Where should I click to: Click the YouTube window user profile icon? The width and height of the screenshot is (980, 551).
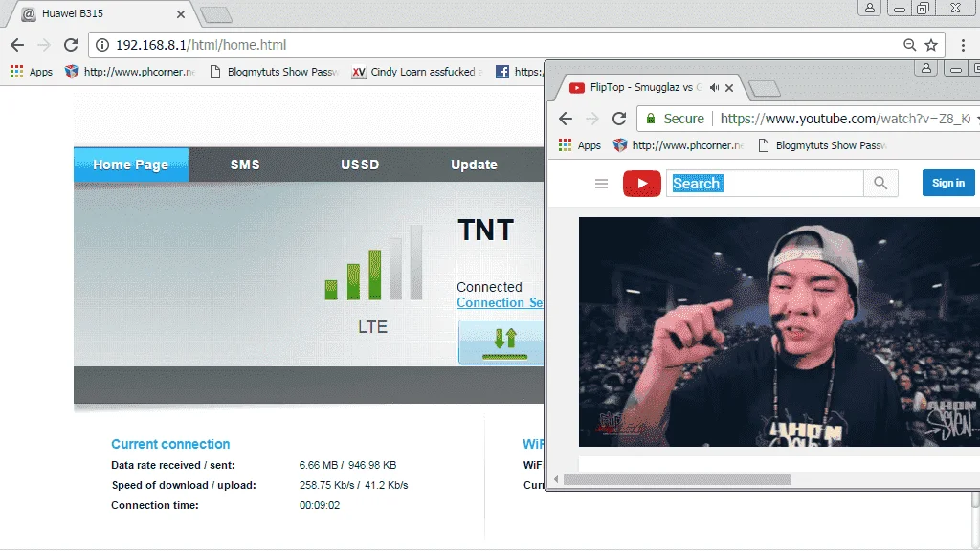[x=926, y=68]
